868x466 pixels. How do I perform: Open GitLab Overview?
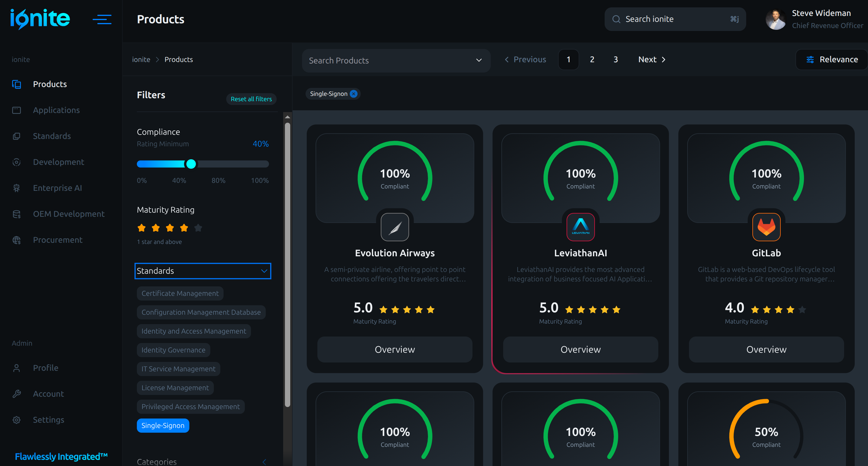pyautogui.click(x=766, y=349)
